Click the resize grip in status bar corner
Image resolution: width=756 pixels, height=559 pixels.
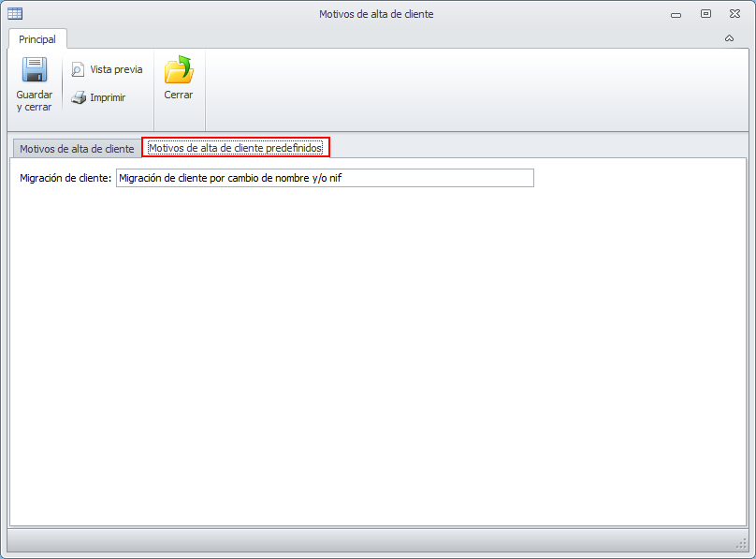pos(741,544)
